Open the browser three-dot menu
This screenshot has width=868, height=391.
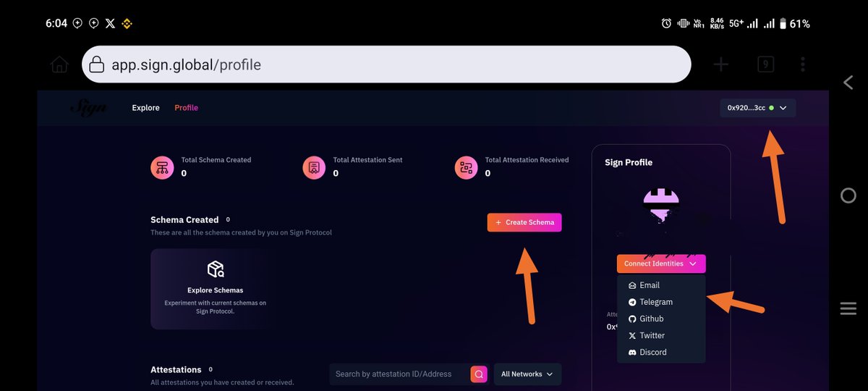coord(803,65)
